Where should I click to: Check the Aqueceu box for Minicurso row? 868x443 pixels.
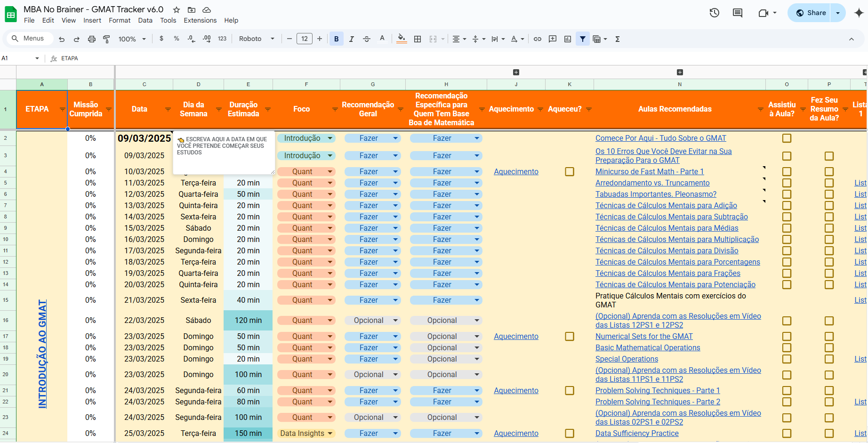coord(570,172)
